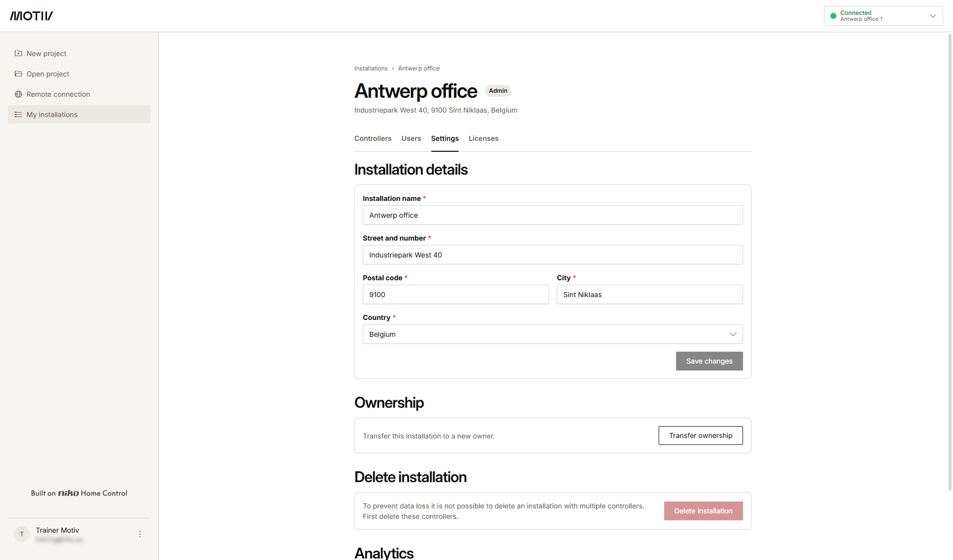This screenshot has width=953, height=560.
Task: Click the Save changes button
Action: (709, 361)
